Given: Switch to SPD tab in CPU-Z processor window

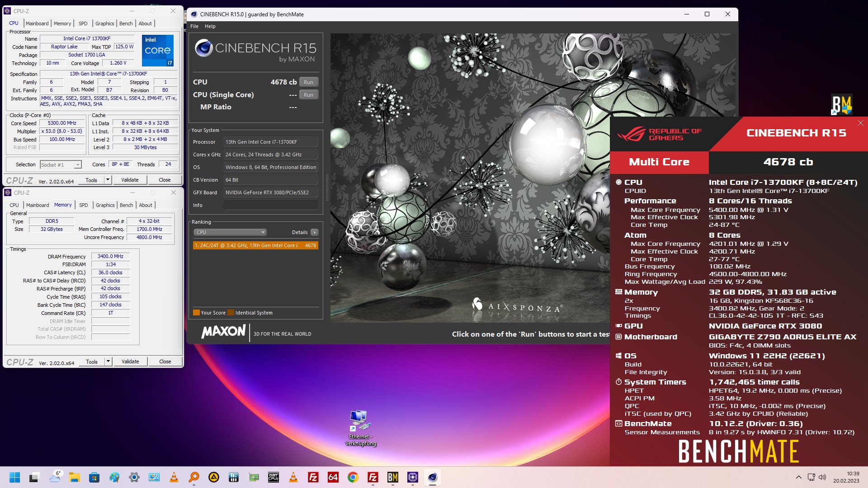Looking at the screenshot, I should pyautogui.click(x=83, y=23).
